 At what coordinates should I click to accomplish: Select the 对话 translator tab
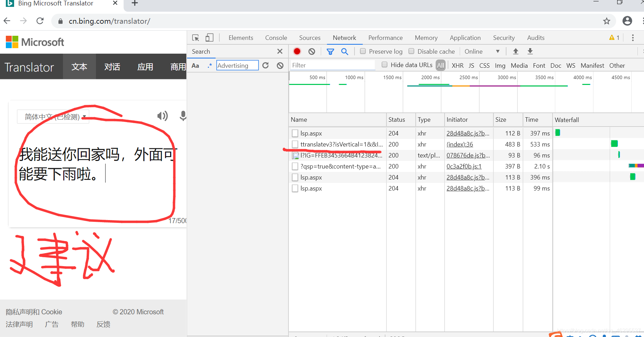(112, 67)
